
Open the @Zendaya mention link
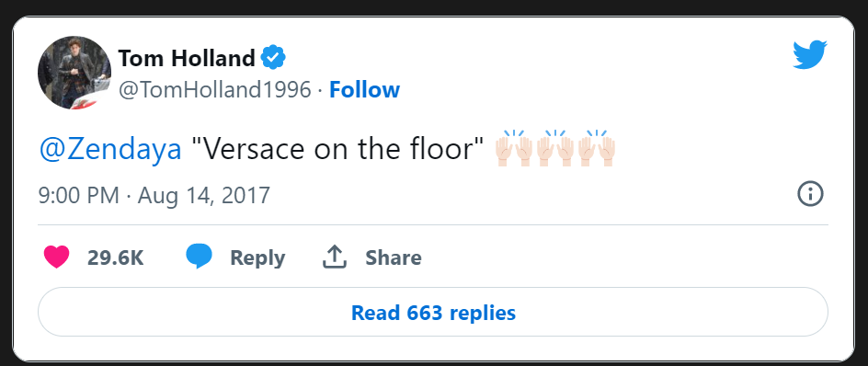click(x=110, y=150)
